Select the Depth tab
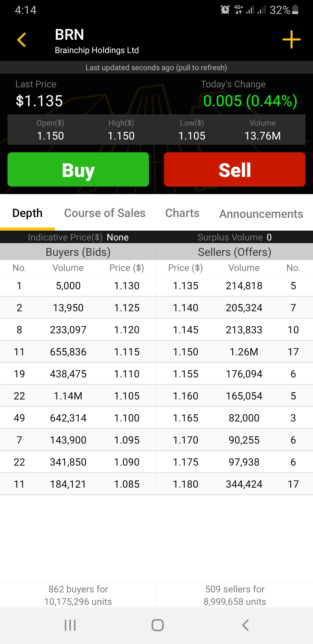 pyautogui.click(x=28, y=213)
